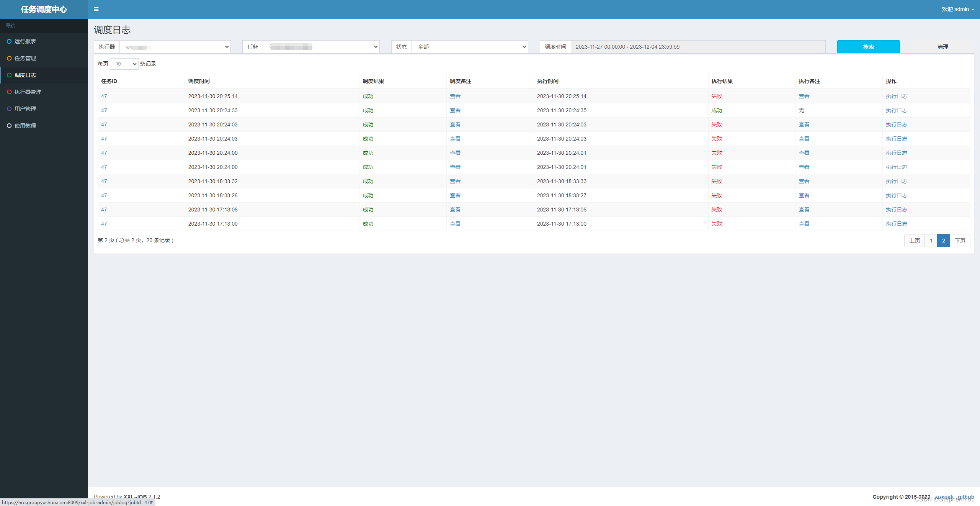This screenshot has width=980, height=506.
Task: Go to the previous page with 上页
Action: [x=915, y=241]
